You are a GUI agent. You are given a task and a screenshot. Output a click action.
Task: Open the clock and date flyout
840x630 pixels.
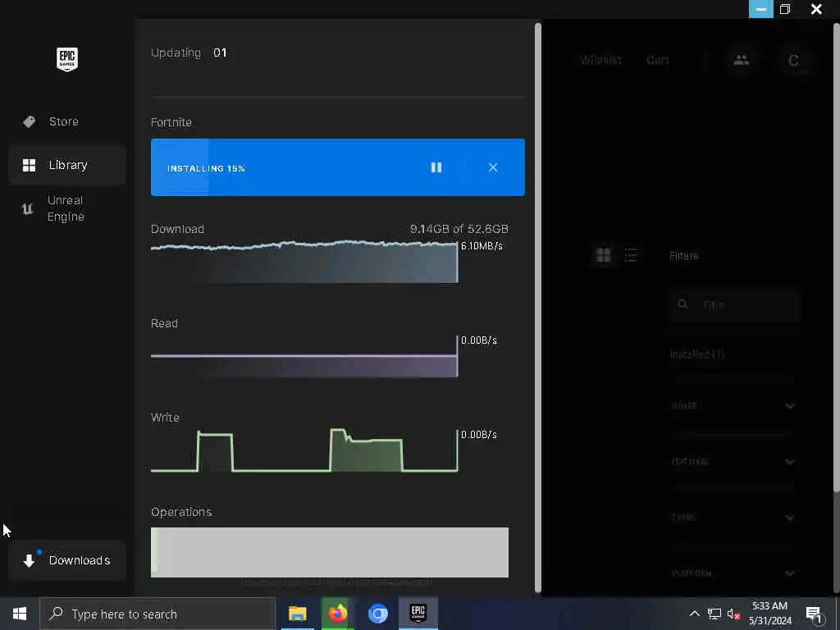tap(769, 614)
